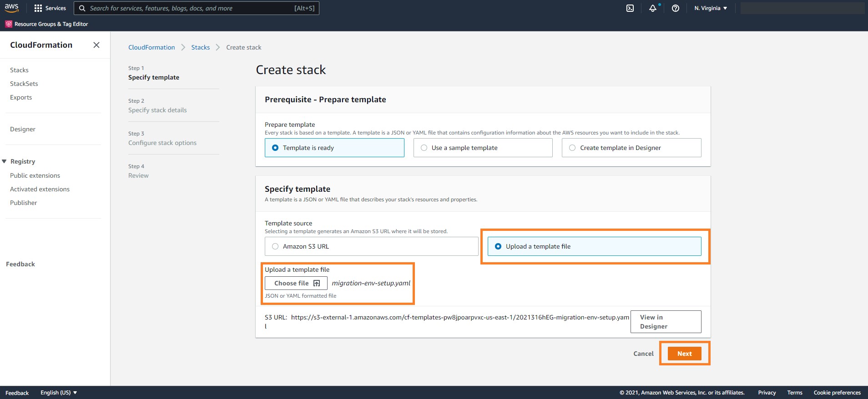This screenshot has width=868, height=399.
Task: Click the footer Feedback link
Action: 17,393
